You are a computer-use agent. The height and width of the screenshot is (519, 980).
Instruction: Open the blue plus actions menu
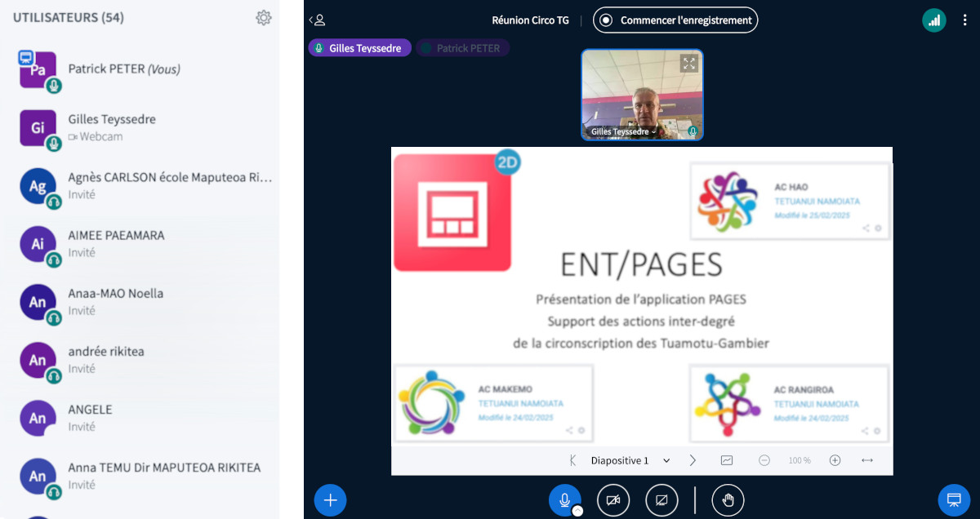pos(331,500)
